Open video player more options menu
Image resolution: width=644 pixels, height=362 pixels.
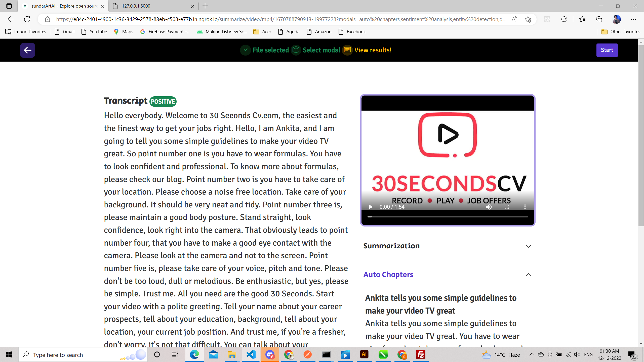click(525, 207)
